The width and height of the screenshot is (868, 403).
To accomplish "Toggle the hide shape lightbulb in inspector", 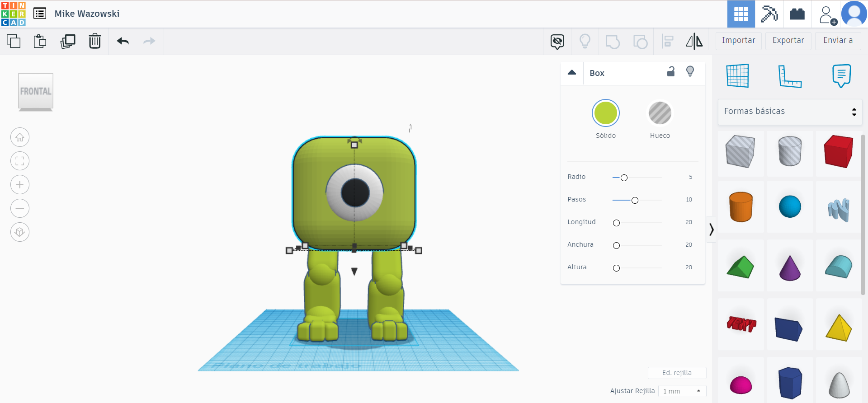I will (x=690, y=71).
